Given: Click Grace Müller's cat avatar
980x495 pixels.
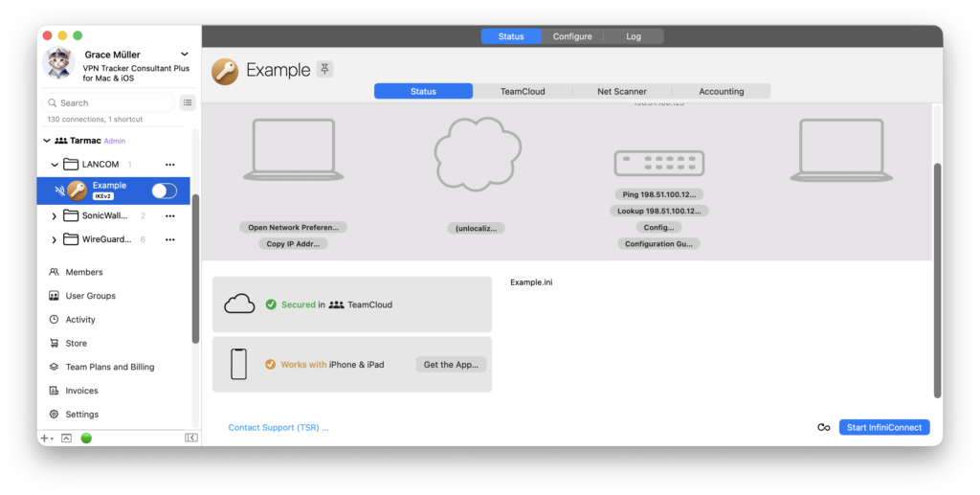Looking at the screenshot, I should pyautogui.click(x=58, y=63).
